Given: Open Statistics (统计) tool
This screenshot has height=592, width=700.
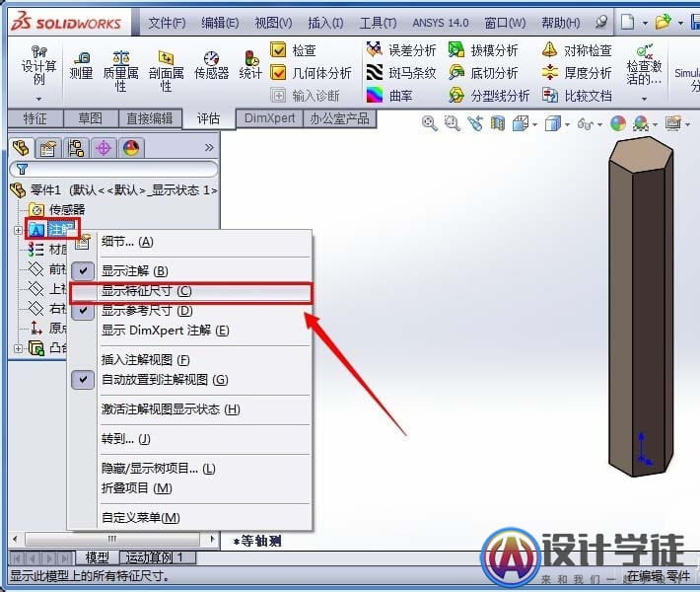Looking at the screenshot, I should click(250, 66).
